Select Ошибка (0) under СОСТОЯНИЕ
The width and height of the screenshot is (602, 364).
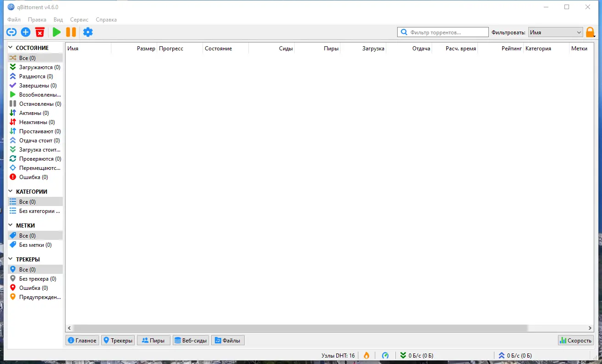point(35,177)
